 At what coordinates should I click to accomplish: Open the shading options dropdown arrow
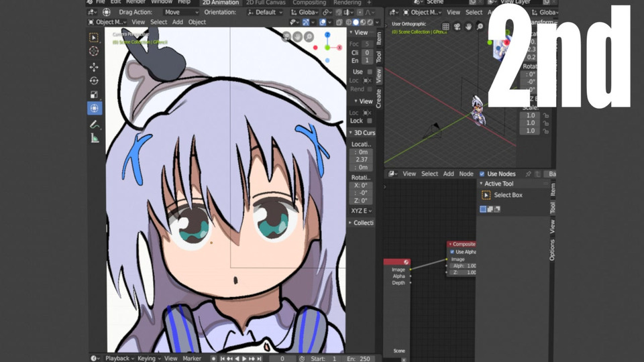tap(377, 22)
